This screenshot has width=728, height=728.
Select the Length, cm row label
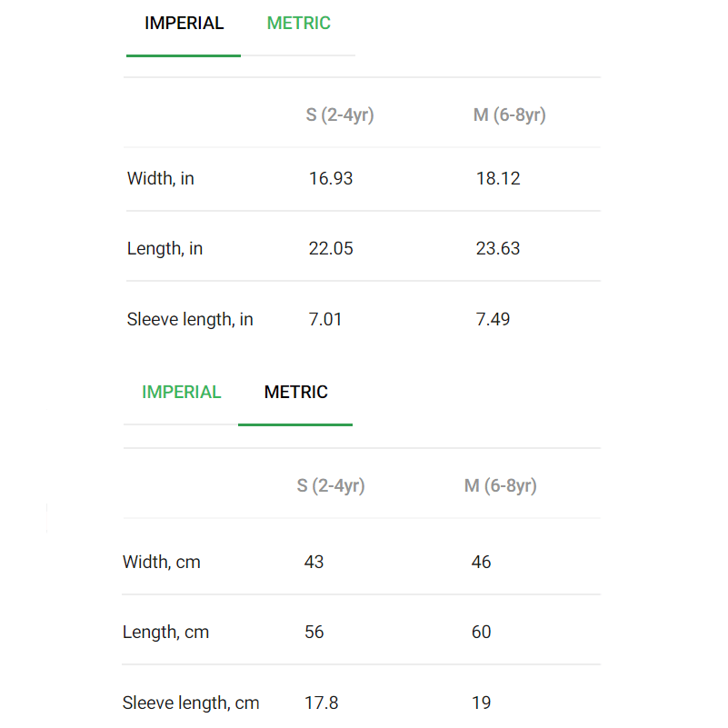tap(165, 633)
